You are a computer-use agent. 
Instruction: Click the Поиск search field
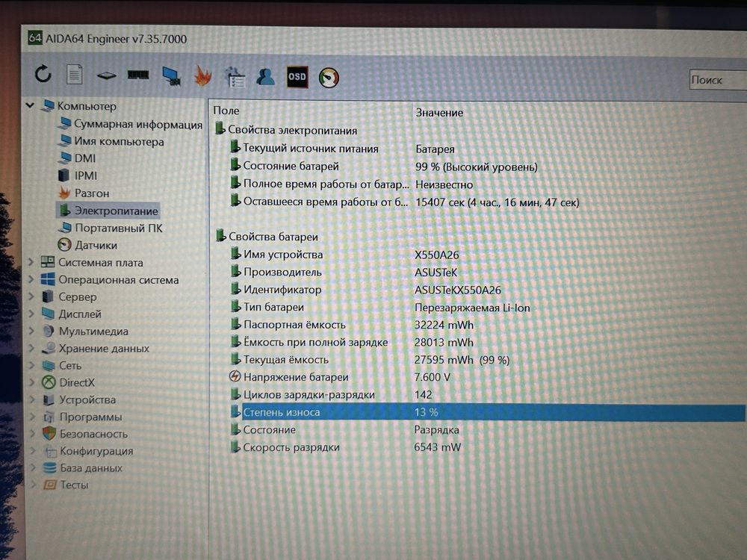click(717, 80)
